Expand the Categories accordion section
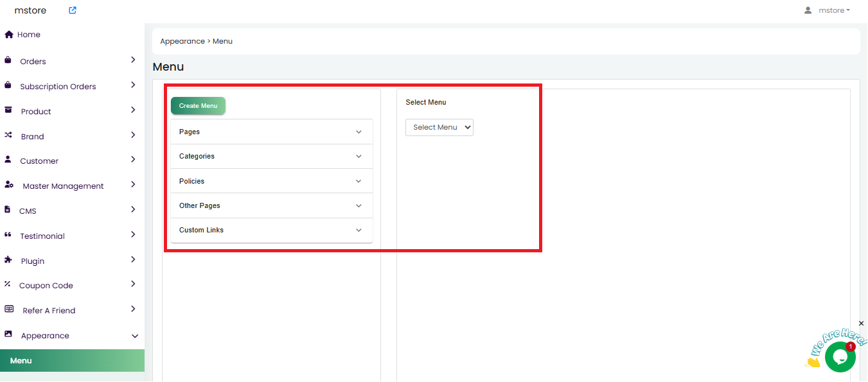Screen dimensions: 868x382 click(x=272, y=156)
